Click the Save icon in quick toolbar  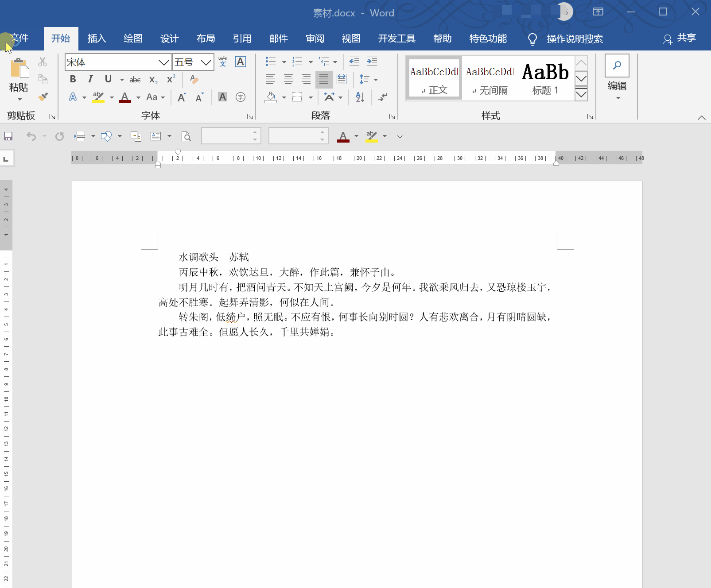(x=8, y=136)
